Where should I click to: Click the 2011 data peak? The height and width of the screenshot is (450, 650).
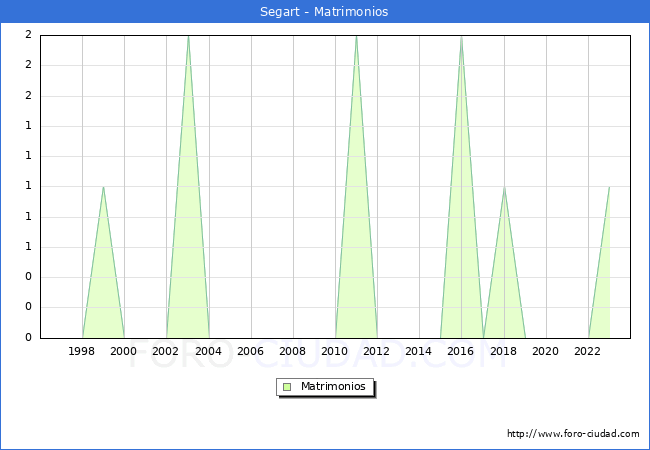(356, 37)
